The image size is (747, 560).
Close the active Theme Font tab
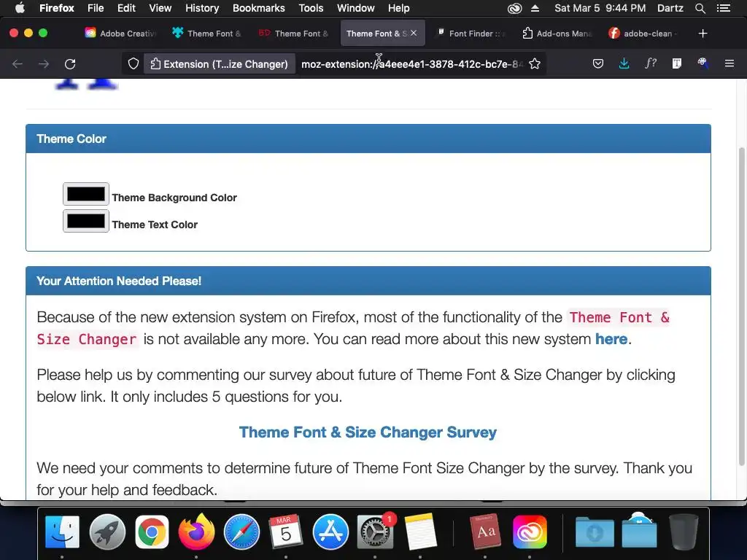point(414,33)
